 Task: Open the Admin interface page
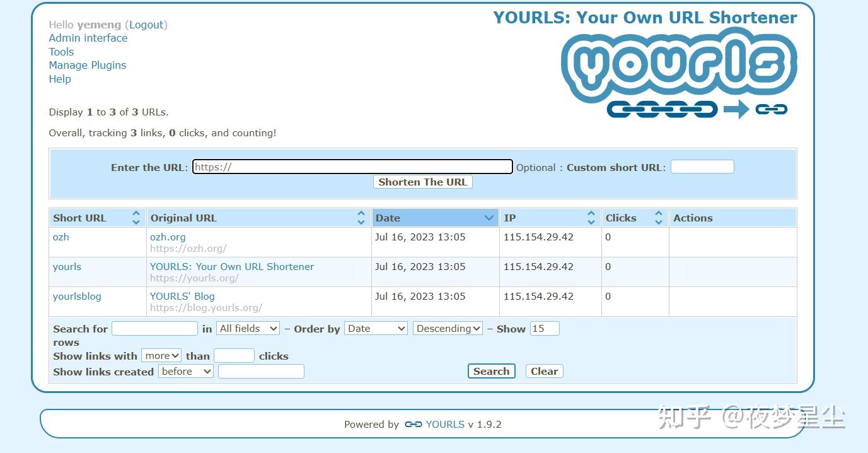[x=88, y=38]
